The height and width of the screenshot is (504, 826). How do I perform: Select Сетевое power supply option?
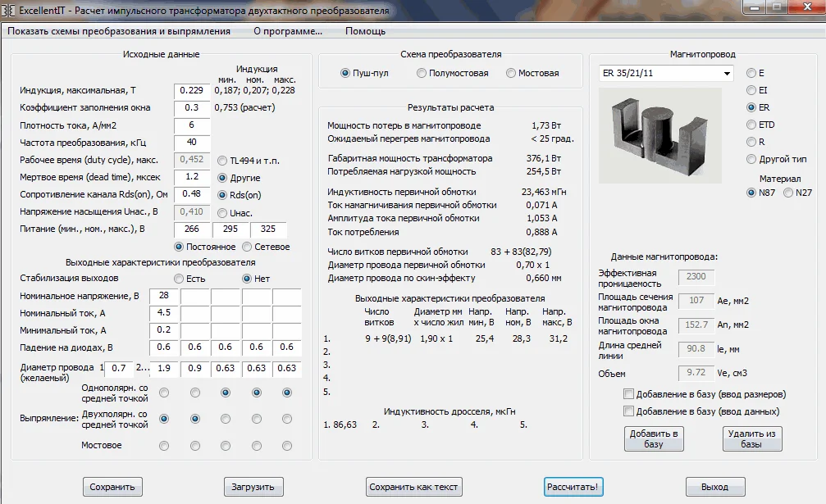[246, 247]
